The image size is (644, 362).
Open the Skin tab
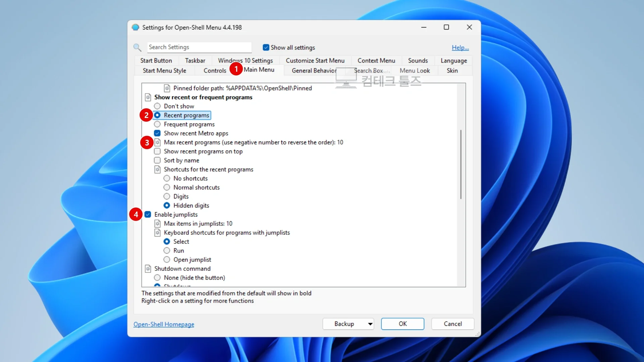point(452,71)
